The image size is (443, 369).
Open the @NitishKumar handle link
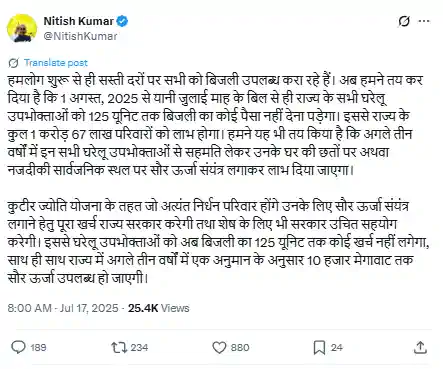[x=80, y=36]
